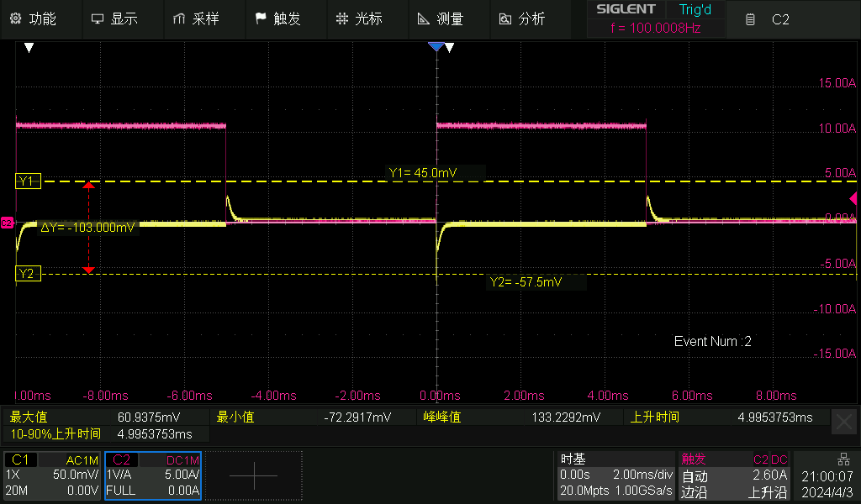Click the SIGLENT logo
Image resolution: width=861 pixels, height=504 pixels.
(x=626, y=9)
